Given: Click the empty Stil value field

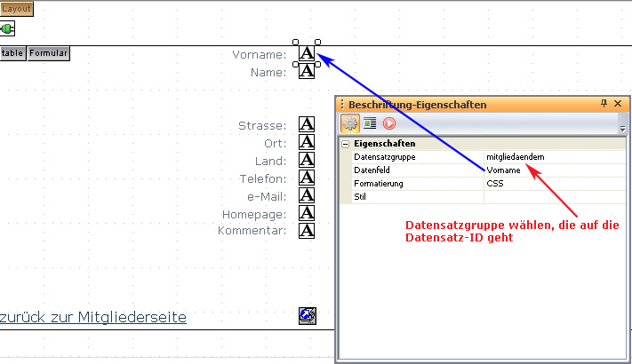Looking at the screenshot, I should point(554,197).
